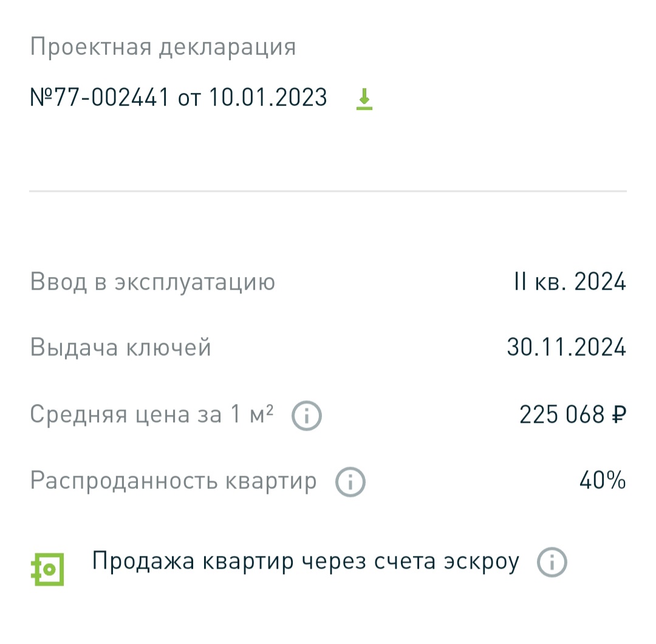Tap info icon beside escrow sales text
Viewport: 656px width, 644px height.
(x=552, y=563)
